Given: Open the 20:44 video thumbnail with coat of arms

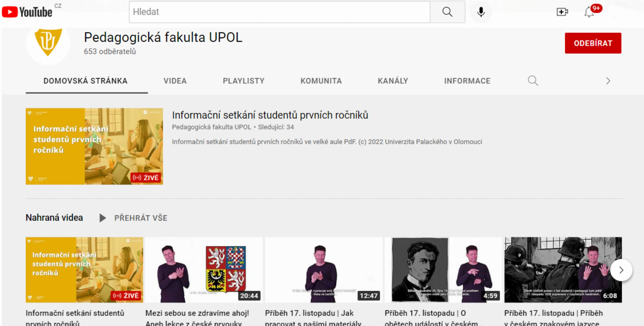Looking at the screenshot, I should pos(204,270).
